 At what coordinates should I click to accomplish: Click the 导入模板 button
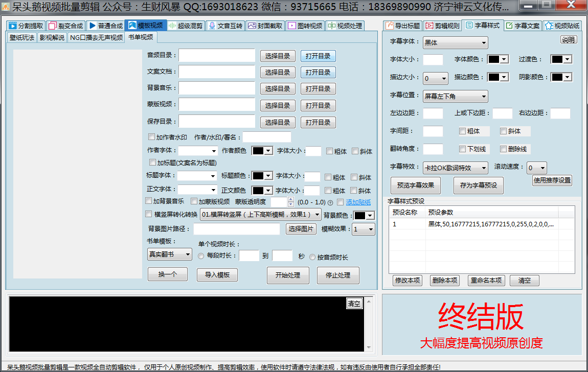pyautogui.click(x=217, y=274)
